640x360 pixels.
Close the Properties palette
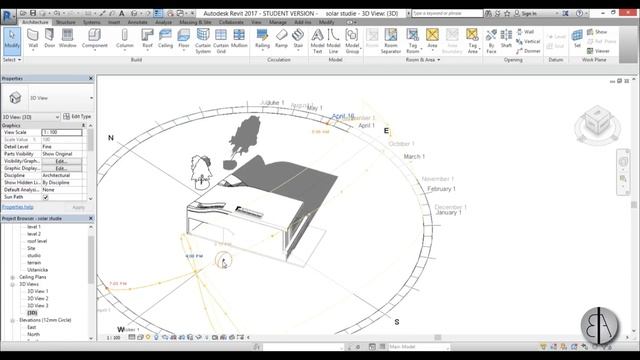tap(91, 78)
